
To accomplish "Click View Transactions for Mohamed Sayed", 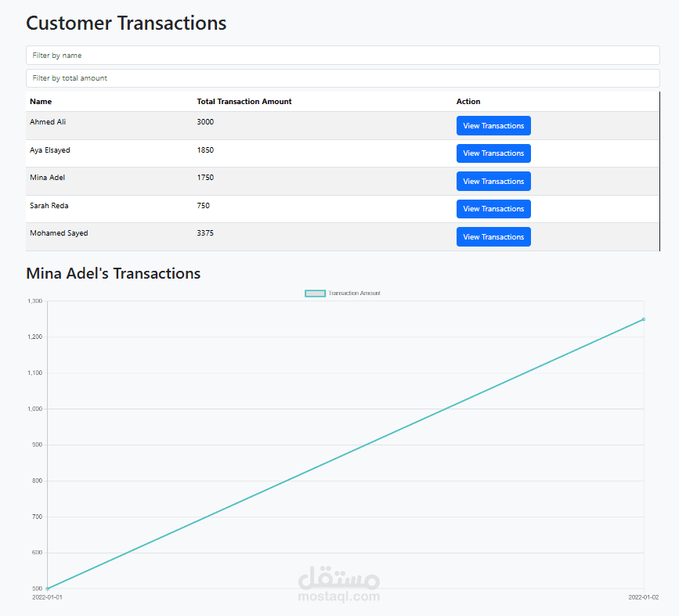I will (x=493, y=236).
